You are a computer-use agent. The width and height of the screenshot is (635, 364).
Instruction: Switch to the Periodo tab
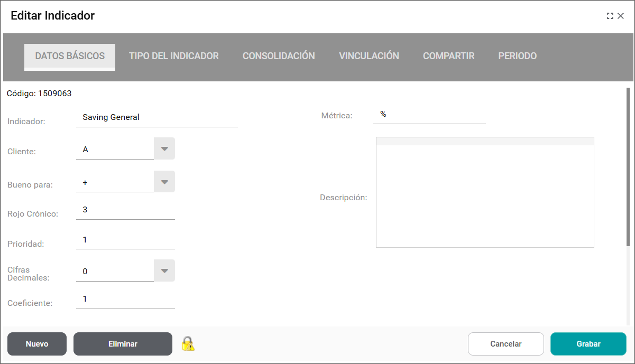(517, 56)
